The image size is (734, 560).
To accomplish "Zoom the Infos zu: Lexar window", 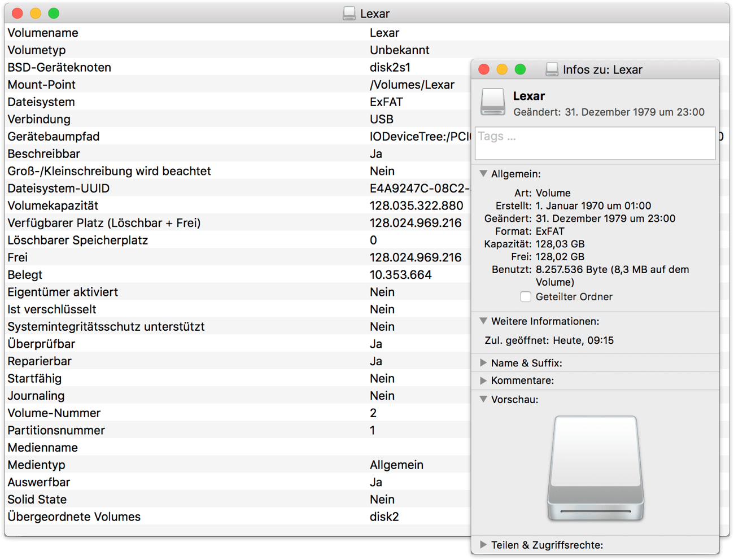I will point(521,69).
